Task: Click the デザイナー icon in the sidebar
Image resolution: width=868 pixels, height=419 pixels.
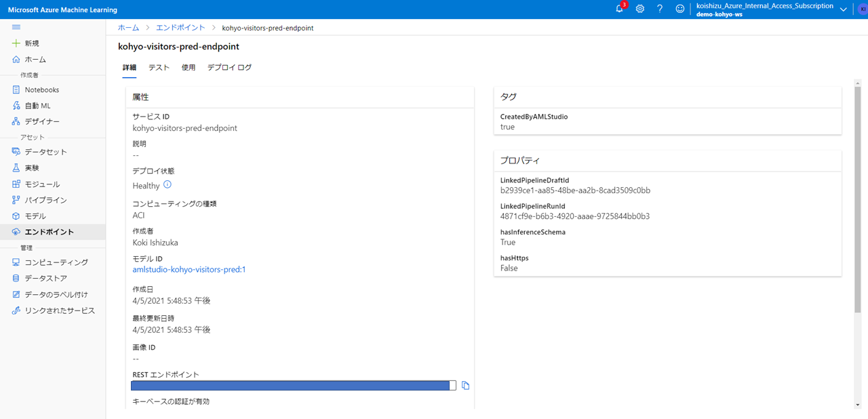Action: pyautogui.click(x=16, y=121)
